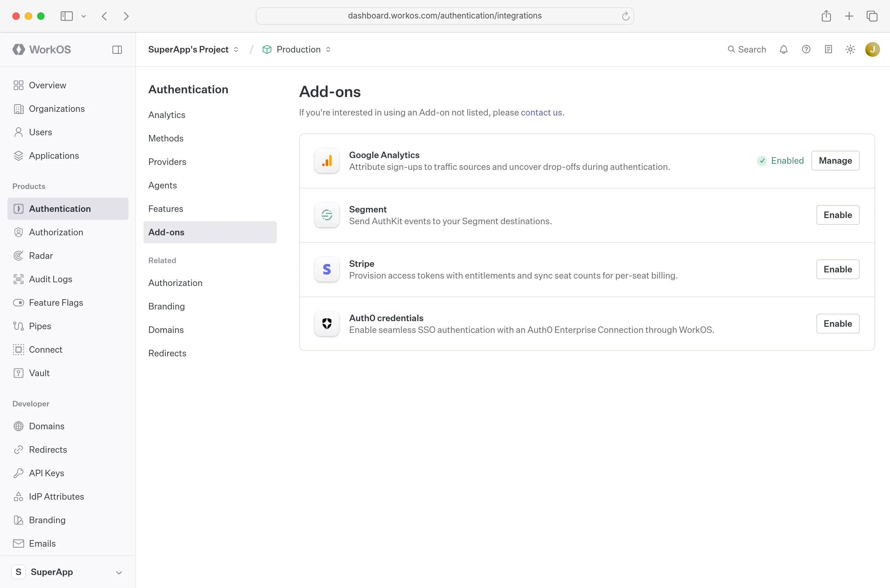Reload the page in address bar
Screen dimensions: 890x588
click(x=625, y=16)
